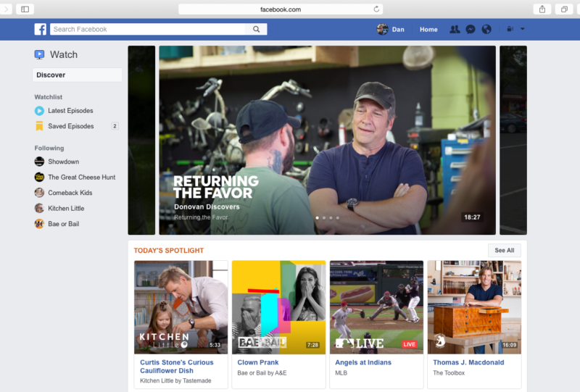Screen dimensions: 580x392
Task: Open Bae or Bail video thumbnail
Action: (278, 307)
